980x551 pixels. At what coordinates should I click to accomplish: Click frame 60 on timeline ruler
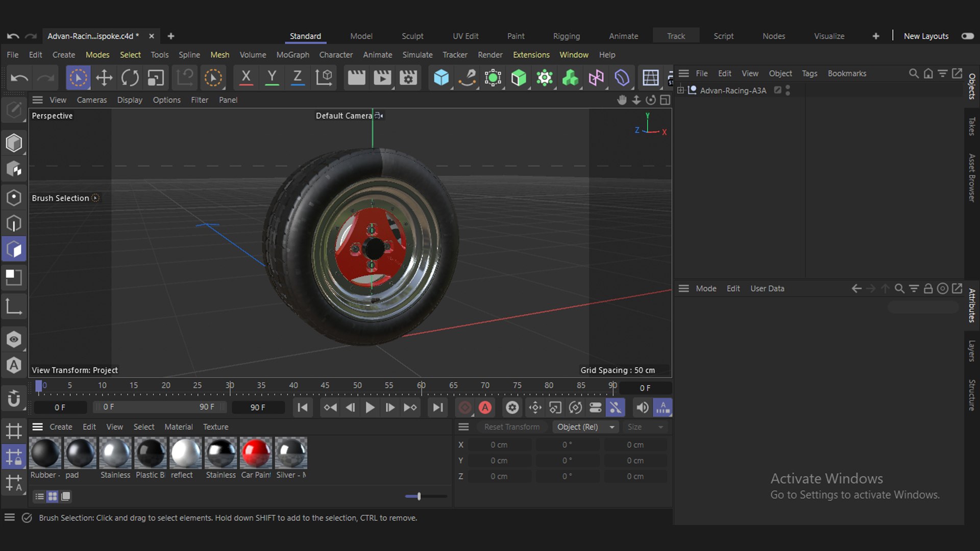tap(421, 386)
